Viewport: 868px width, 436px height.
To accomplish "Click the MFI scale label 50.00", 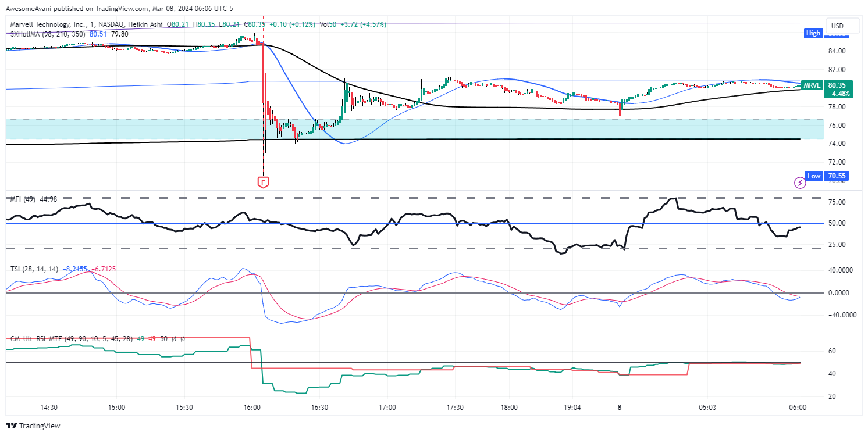I will [837, 223].
